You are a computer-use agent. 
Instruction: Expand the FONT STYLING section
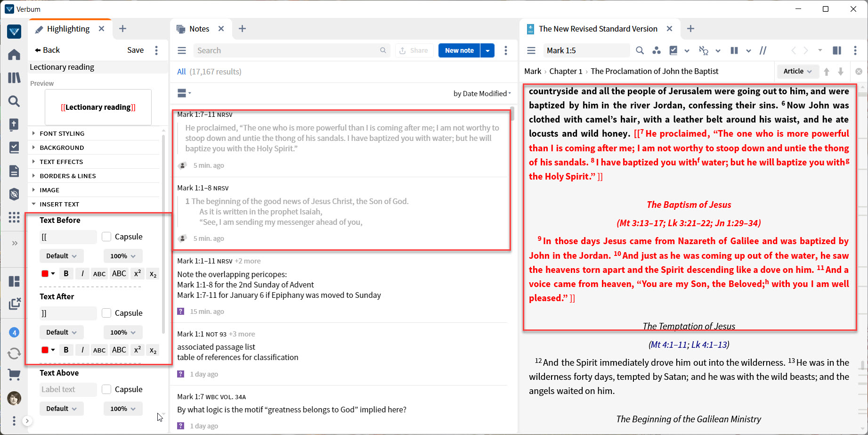[x=62, y=133]
